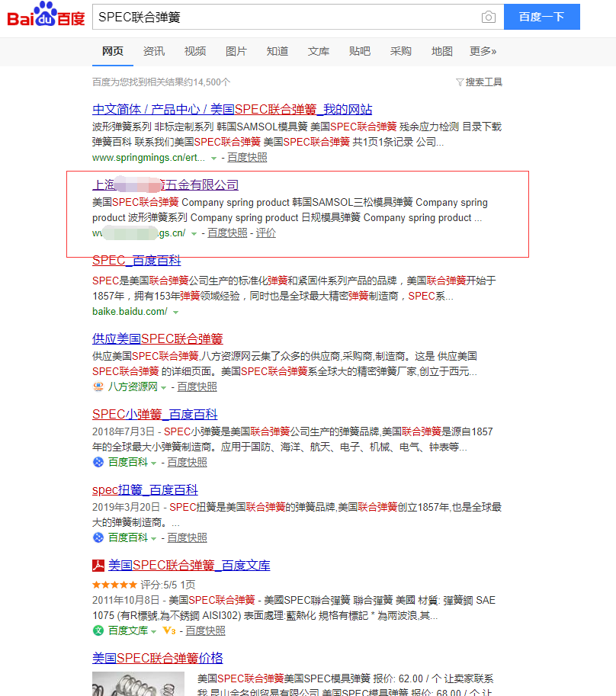Click the Baidu logo
Screen dimensions: 616x696
(x=47, y=14)
